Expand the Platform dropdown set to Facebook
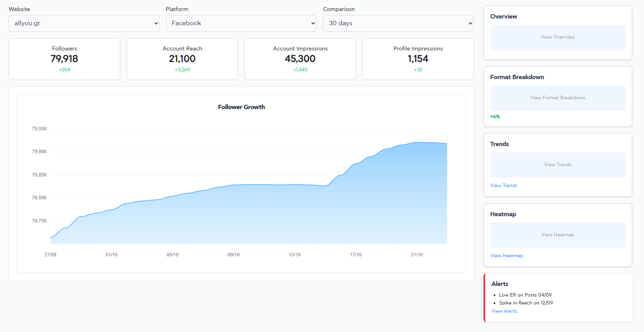This screenshot has width=644, height=332. click(241, 23)
